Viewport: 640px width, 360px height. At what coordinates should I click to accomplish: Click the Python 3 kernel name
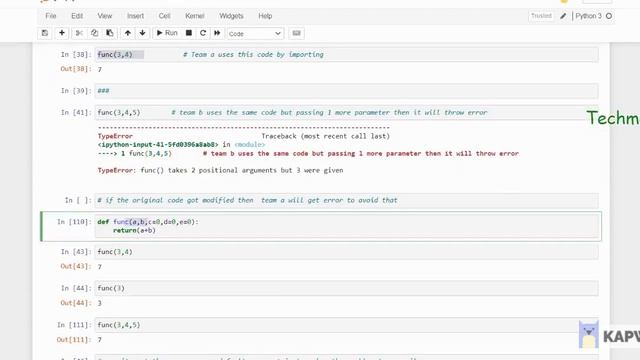(x=588, y=16)
